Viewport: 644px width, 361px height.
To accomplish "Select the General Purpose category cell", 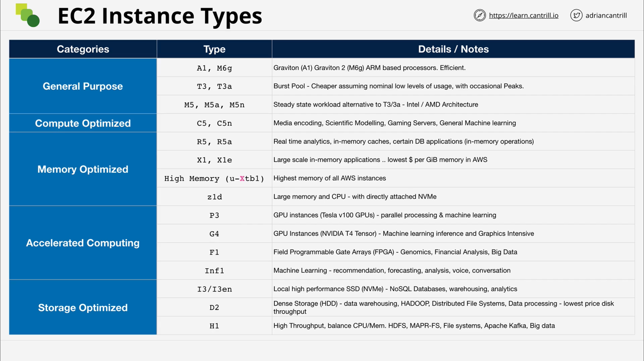I will (x=83, y=86).
